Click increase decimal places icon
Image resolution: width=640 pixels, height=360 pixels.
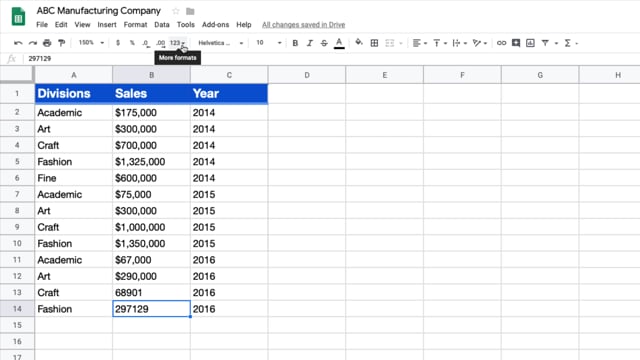tap(160, 43)
